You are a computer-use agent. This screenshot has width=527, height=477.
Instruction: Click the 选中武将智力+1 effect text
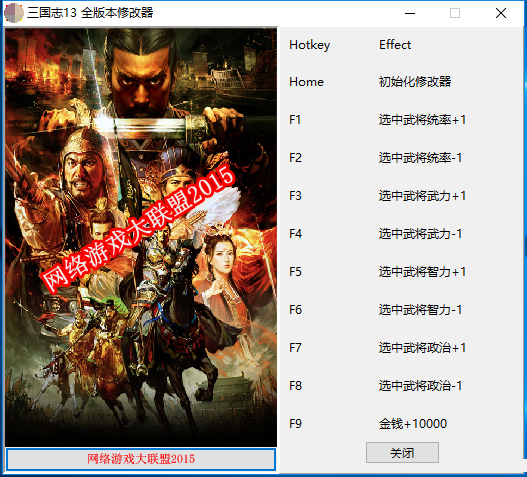click(422, 272)
